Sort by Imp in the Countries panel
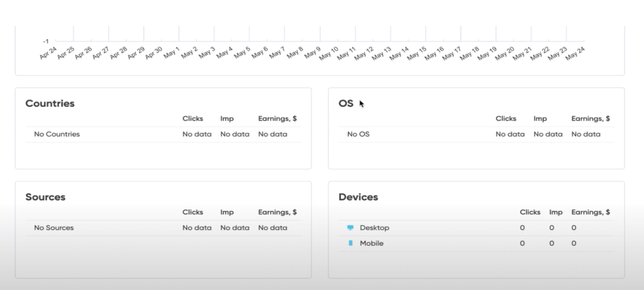 [x=227, y=119]
